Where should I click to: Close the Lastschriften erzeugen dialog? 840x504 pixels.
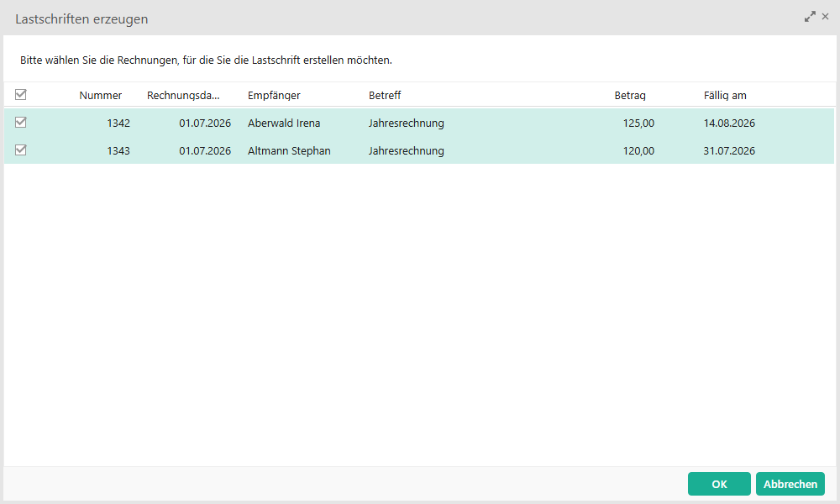(826, 17)
